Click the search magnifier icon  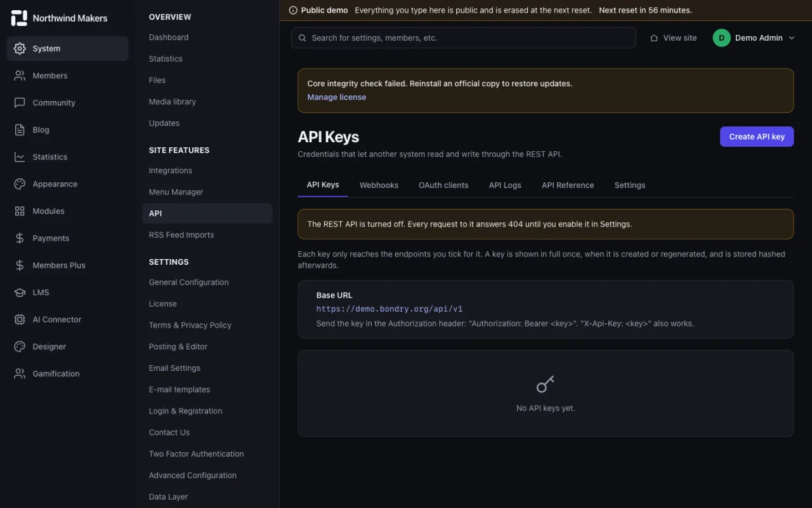[303, 38]
